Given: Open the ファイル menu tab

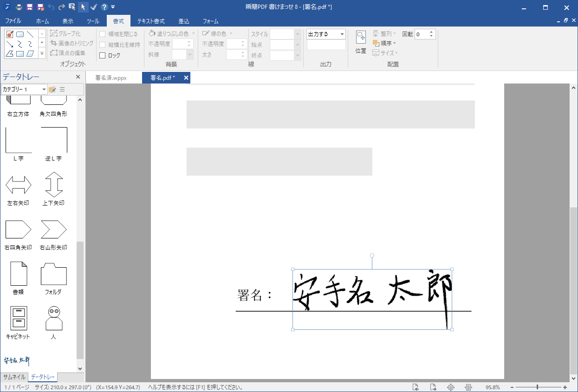Looking at the screenshot, I should (13, 21).
